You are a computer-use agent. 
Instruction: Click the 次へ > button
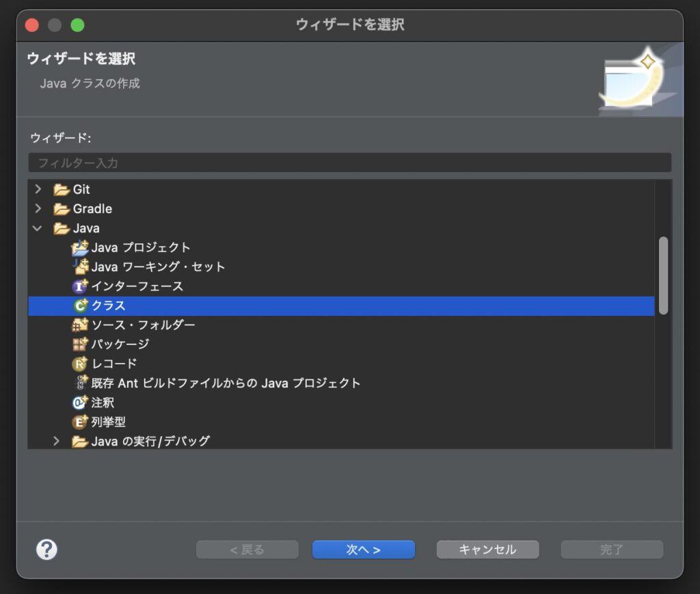pos(363,550)
